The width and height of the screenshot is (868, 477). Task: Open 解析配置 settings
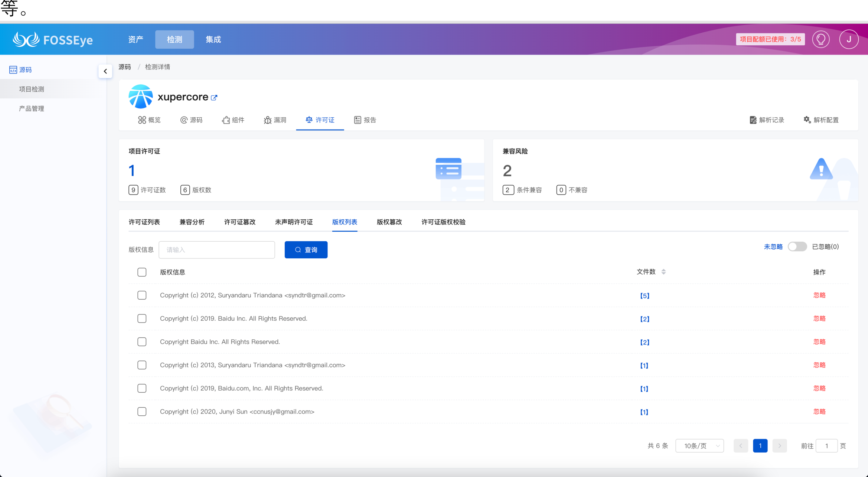(x=821, y=120)
